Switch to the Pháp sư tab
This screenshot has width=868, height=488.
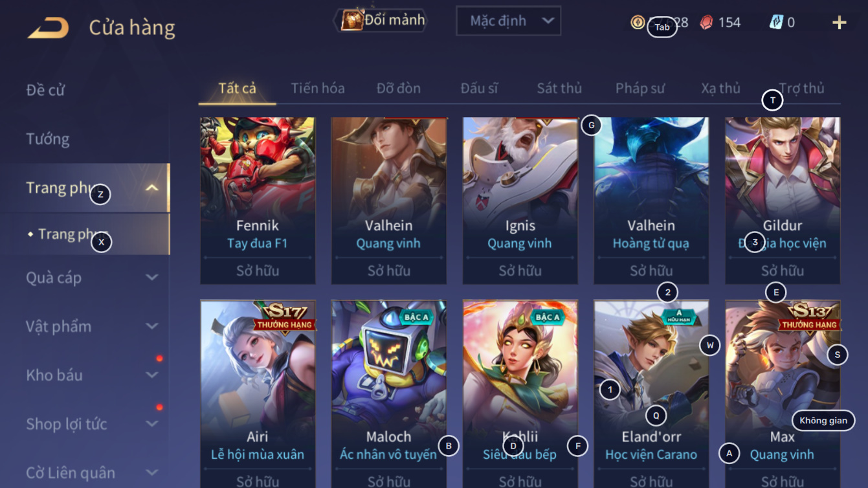tap(640, 88)
